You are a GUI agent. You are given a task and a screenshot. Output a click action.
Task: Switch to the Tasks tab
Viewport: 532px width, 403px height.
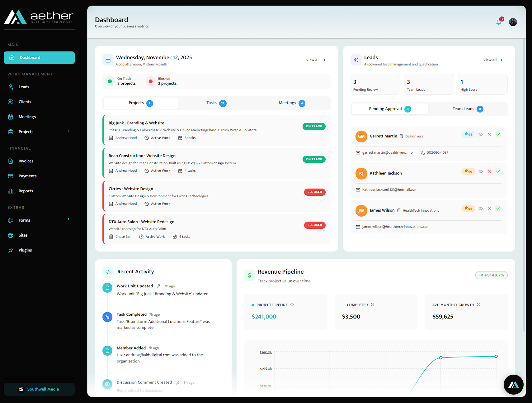(x=216, y=103)
